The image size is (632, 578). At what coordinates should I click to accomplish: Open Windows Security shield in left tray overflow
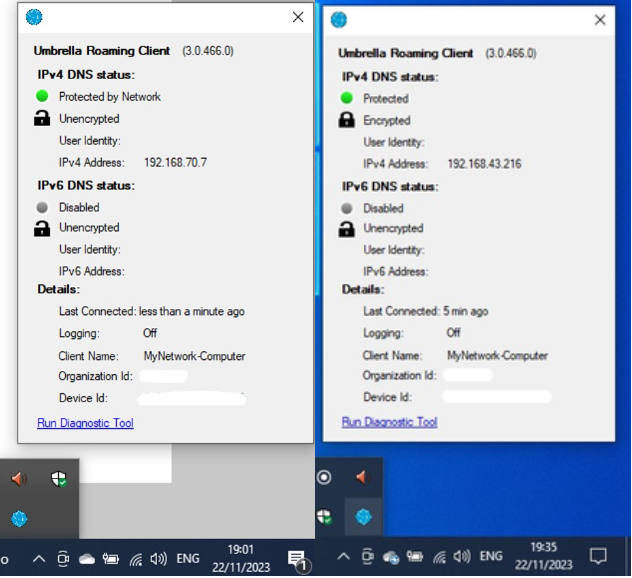tap(59, 479)
